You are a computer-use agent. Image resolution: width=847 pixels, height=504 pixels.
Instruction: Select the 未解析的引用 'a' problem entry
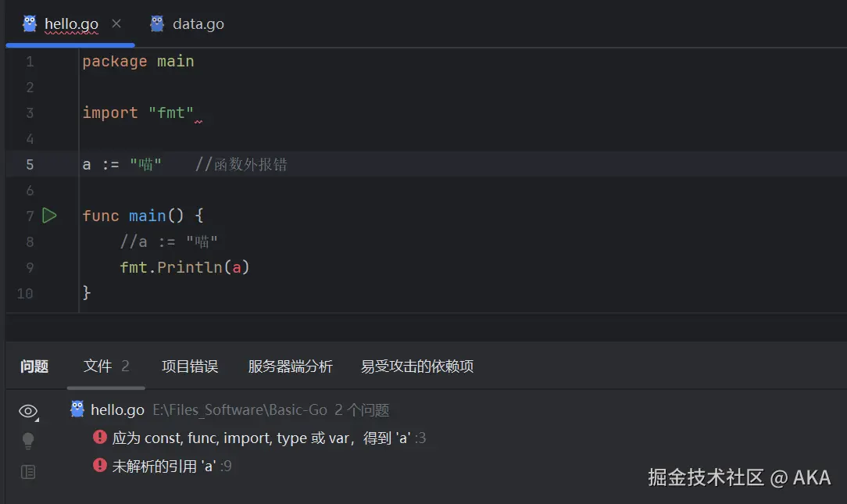[x=164, y=466]
